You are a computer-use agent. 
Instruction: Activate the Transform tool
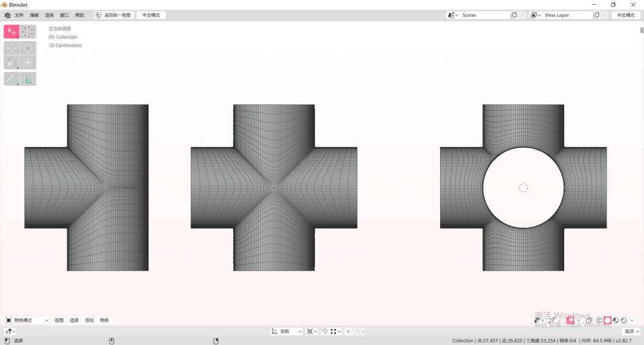coord(28,63)
